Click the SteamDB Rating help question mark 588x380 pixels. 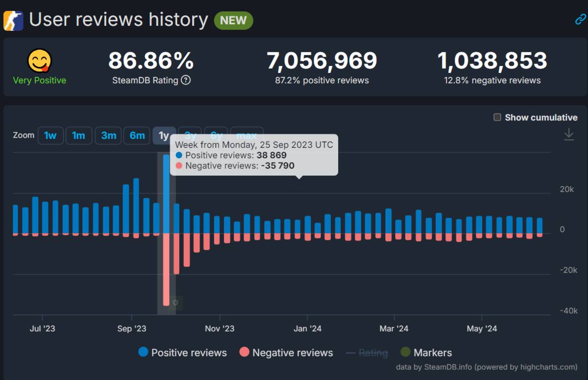[x=186, y=80]
